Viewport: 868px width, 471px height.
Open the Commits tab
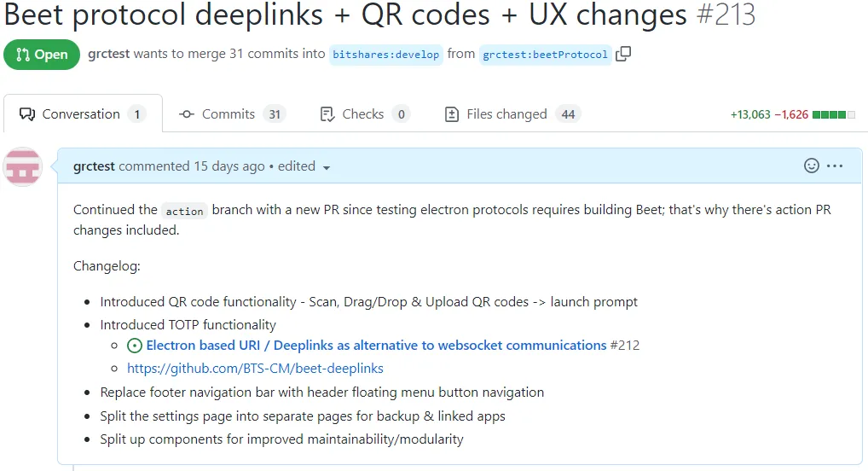coord(231,114)
